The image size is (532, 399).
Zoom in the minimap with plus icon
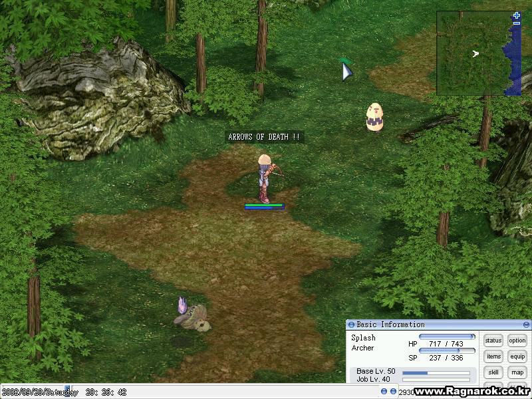517,15
